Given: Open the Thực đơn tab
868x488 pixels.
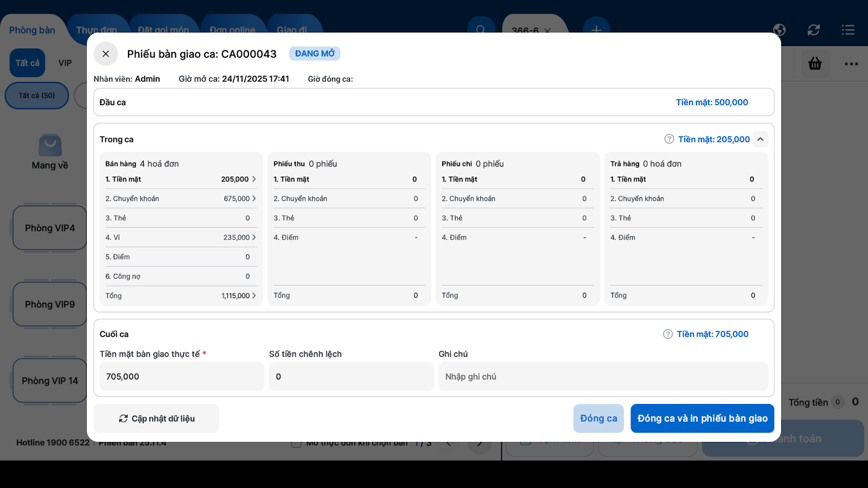Looking at the screenshot, I should coord(97,30).
